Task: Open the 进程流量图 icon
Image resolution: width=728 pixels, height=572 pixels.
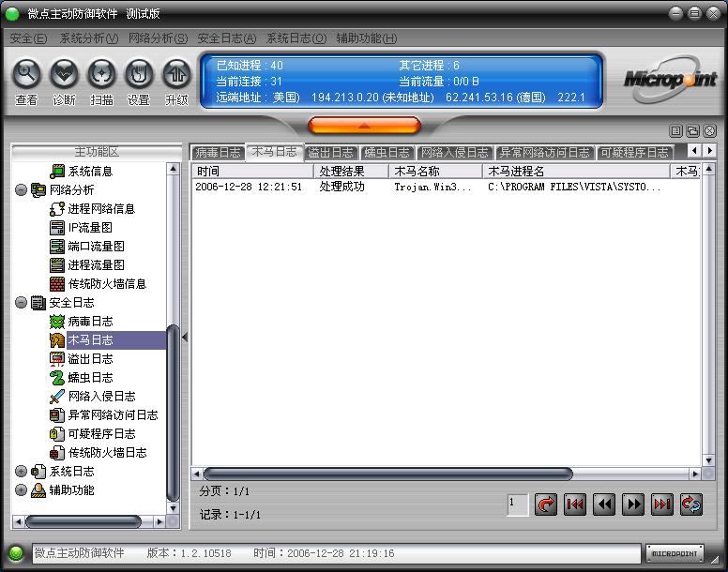Action: 57,264
